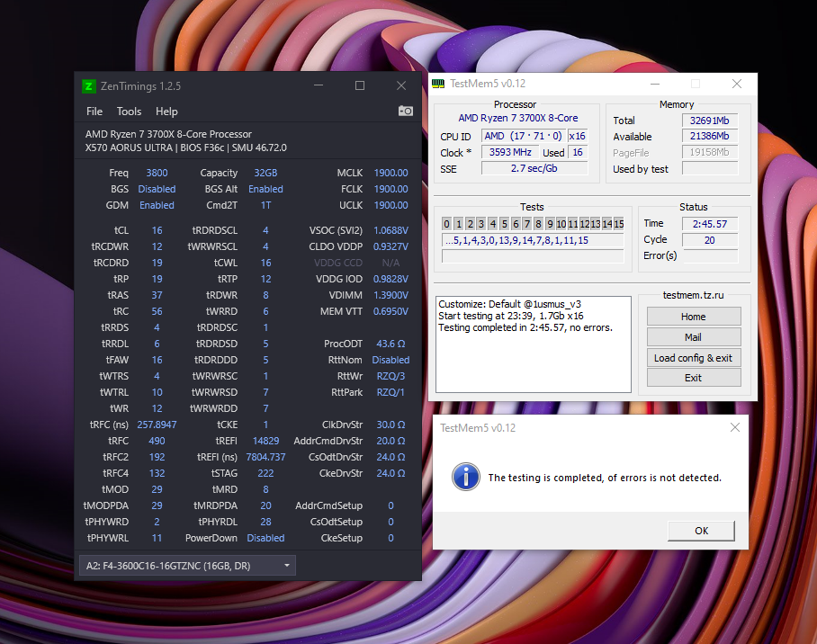The height and width of the screenshot is (644, 817).
Task: Click the Freq value 3800
Action: 157,173
